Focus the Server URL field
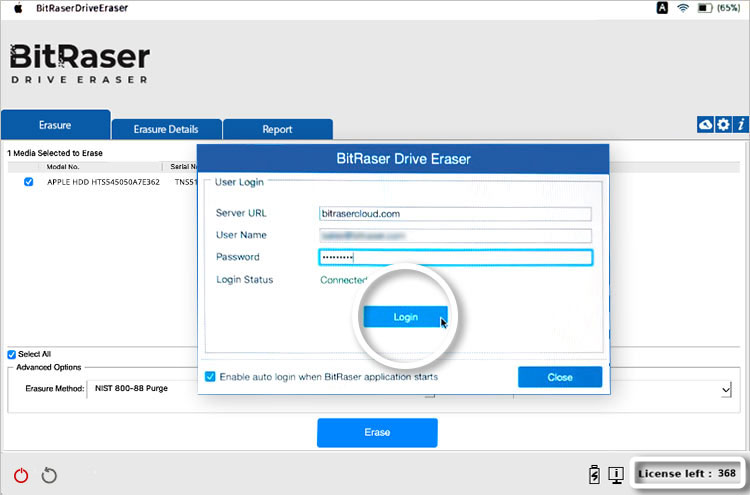Screen dimensions: 750x495 [x=455, y=214]
